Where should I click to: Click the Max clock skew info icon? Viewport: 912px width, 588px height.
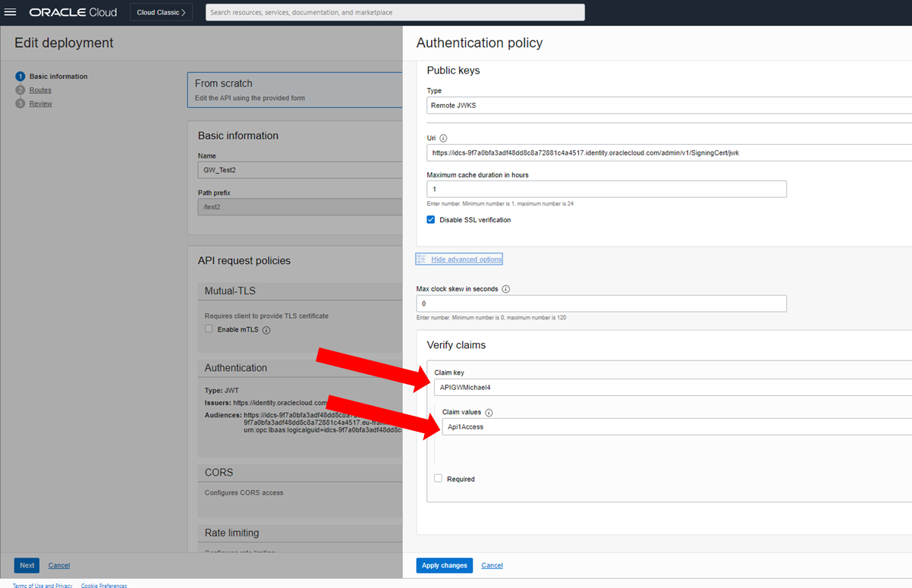coord(506,289)
